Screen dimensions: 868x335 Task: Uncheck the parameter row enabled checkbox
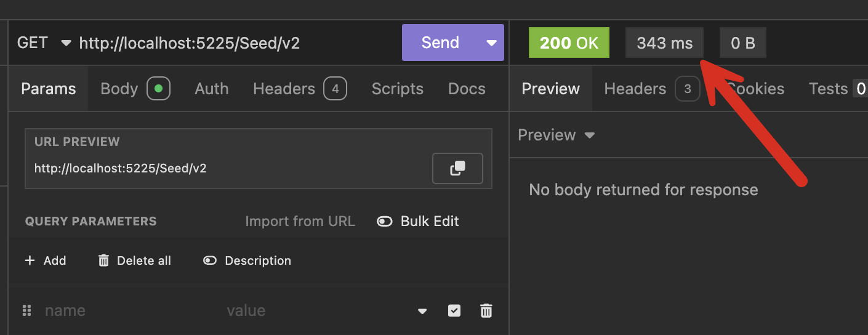(454, 311)
